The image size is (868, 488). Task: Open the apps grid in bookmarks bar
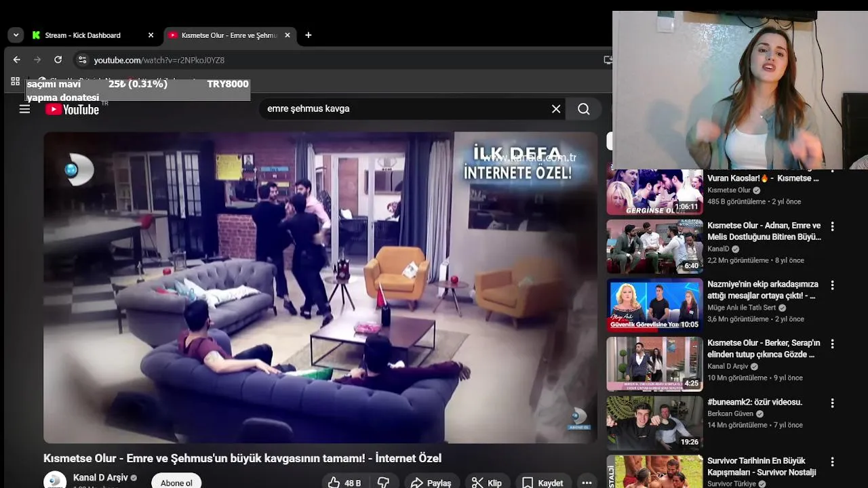pyautogui.click(x=15, y=81)
